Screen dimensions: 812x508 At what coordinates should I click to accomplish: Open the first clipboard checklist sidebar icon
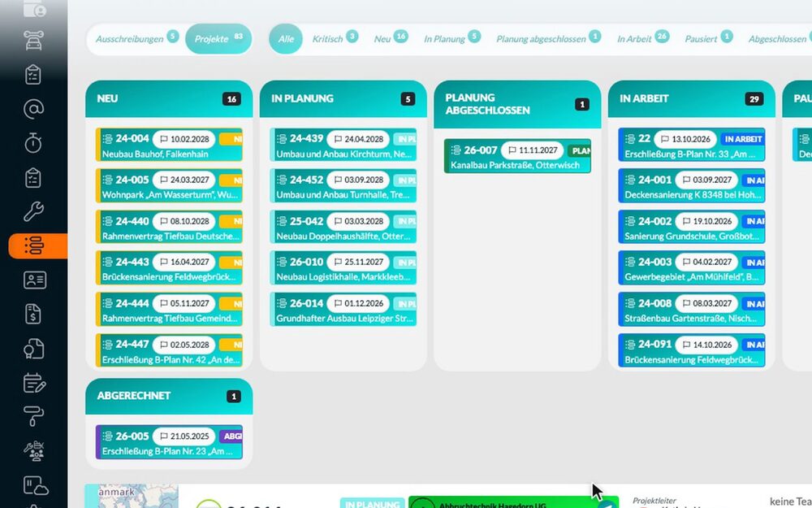[x=33, y=75]
